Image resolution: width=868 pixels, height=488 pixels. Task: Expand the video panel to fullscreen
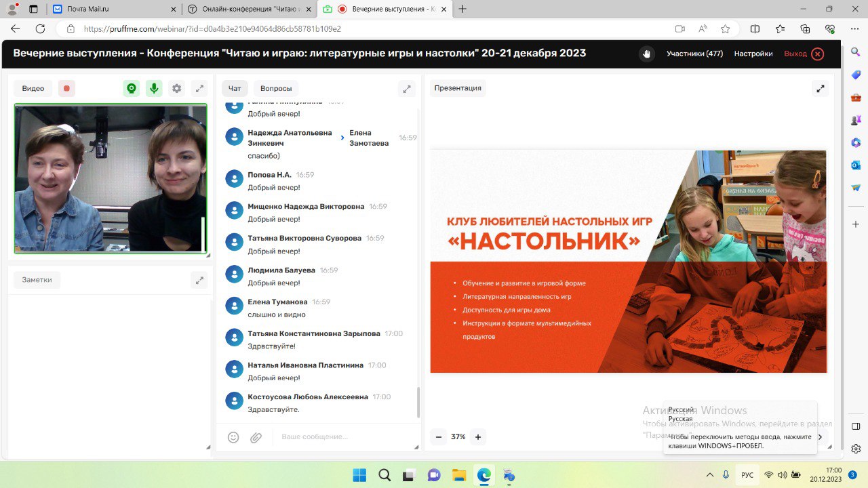pos(199,88)
